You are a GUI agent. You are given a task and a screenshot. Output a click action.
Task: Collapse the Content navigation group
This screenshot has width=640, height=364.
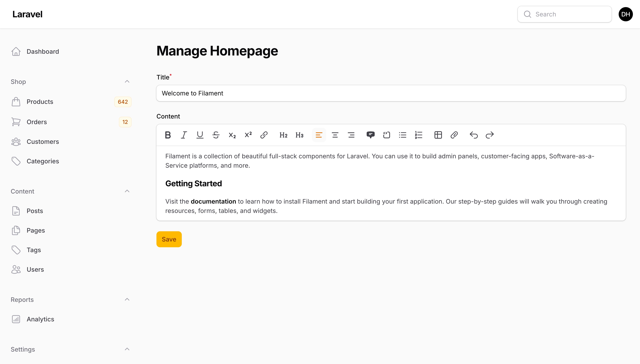point(127,191)
